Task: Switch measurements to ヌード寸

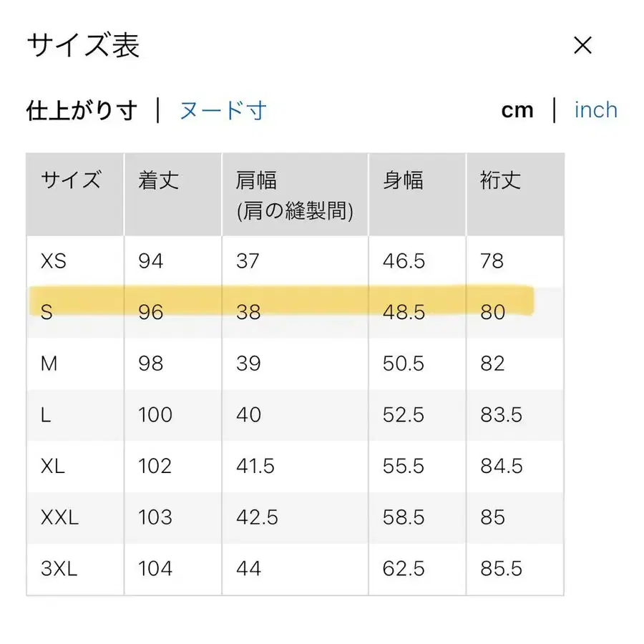Action: (222, 110)
